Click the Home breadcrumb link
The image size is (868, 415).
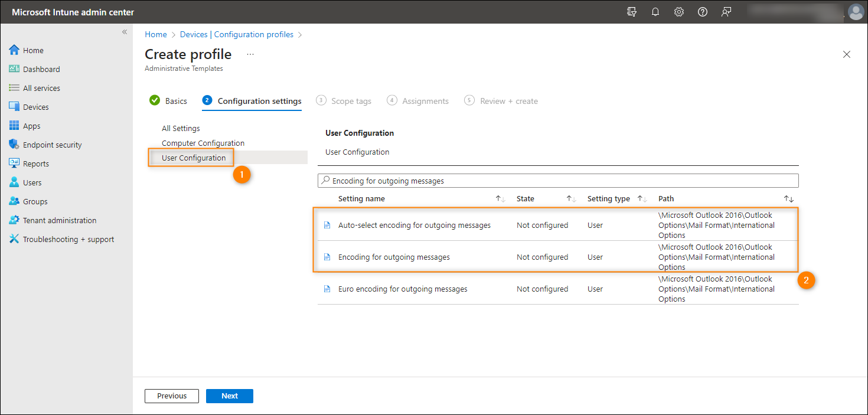[x=156, y=34]
